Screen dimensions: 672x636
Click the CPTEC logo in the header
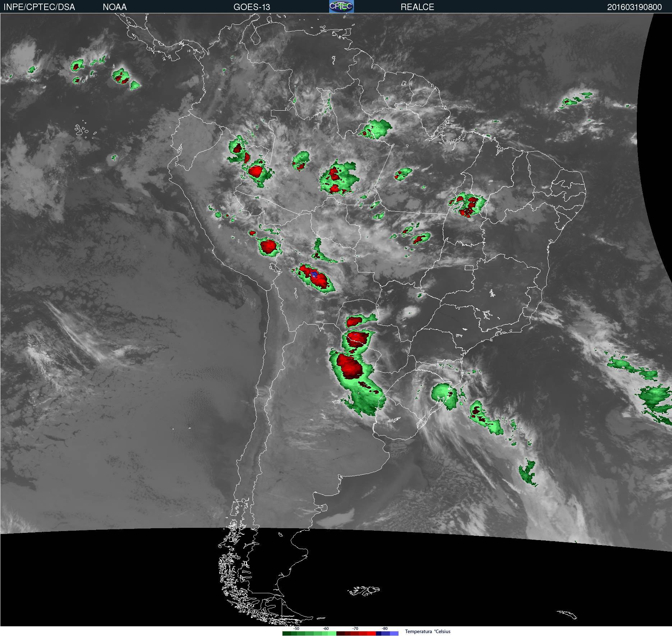pos(341,6)
